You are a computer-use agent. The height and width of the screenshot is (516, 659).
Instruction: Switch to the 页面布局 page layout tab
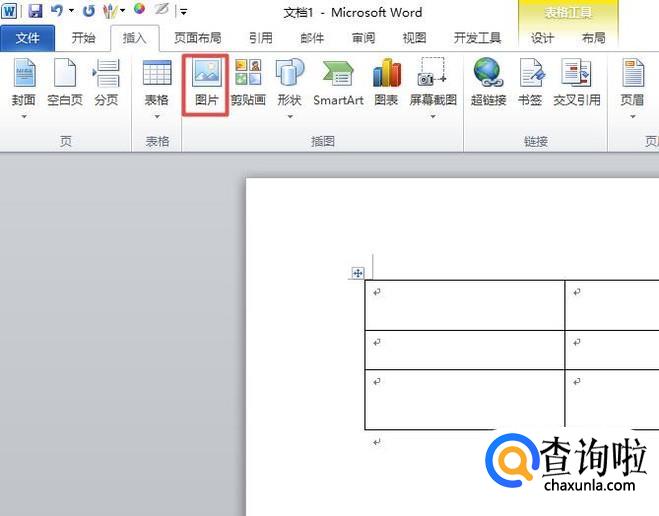[198, 38]
